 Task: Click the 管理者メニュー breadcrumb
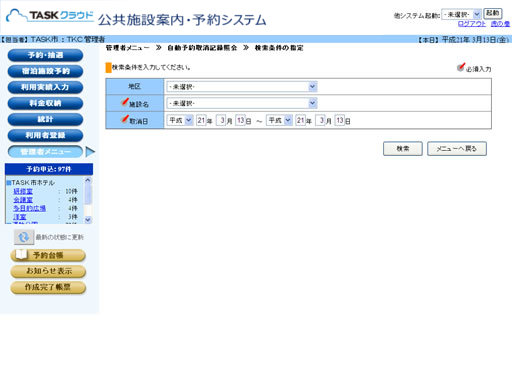pyautogui.click(x=128, y=48)
